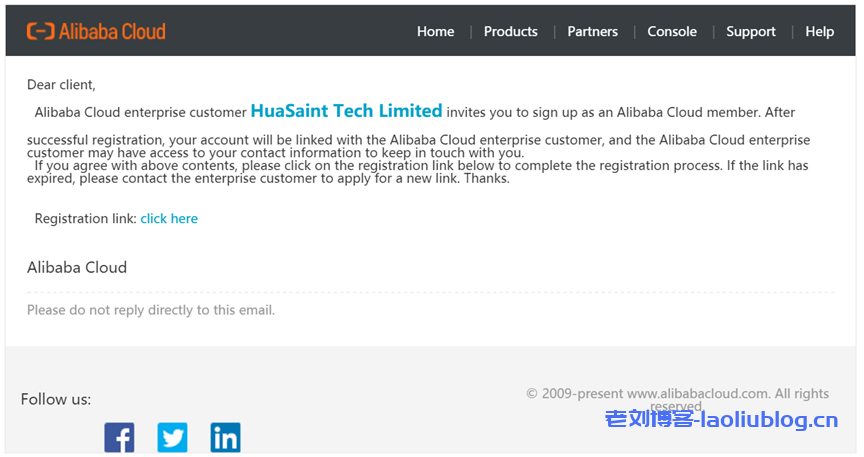864x457 pixels.
Task: Click Help in the header bar
Action: pyautogui.click(x=819, y=31)
